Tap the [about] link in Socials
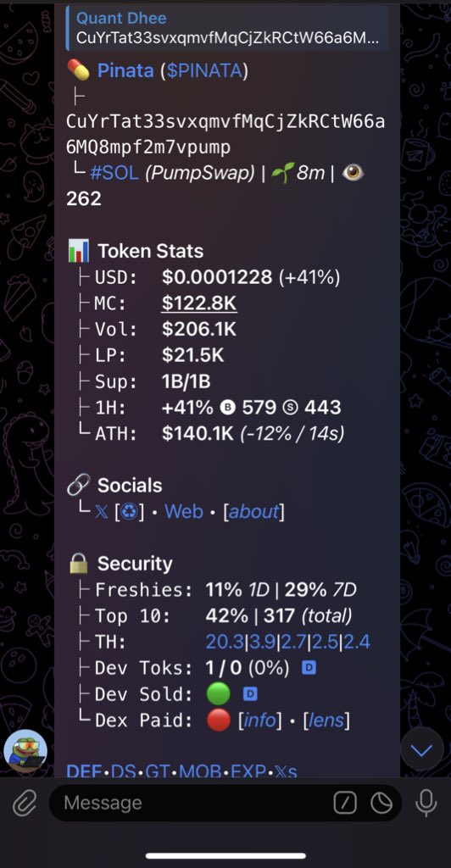 pyautogui.click(x=254, y=511)
